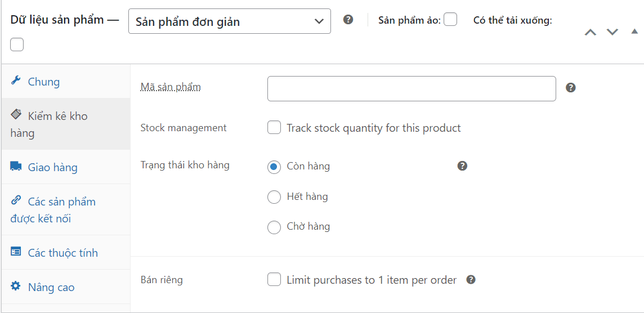644x313 pixels.
Task: Click help icon next to product type dropdown
Action: coord(348,20)
